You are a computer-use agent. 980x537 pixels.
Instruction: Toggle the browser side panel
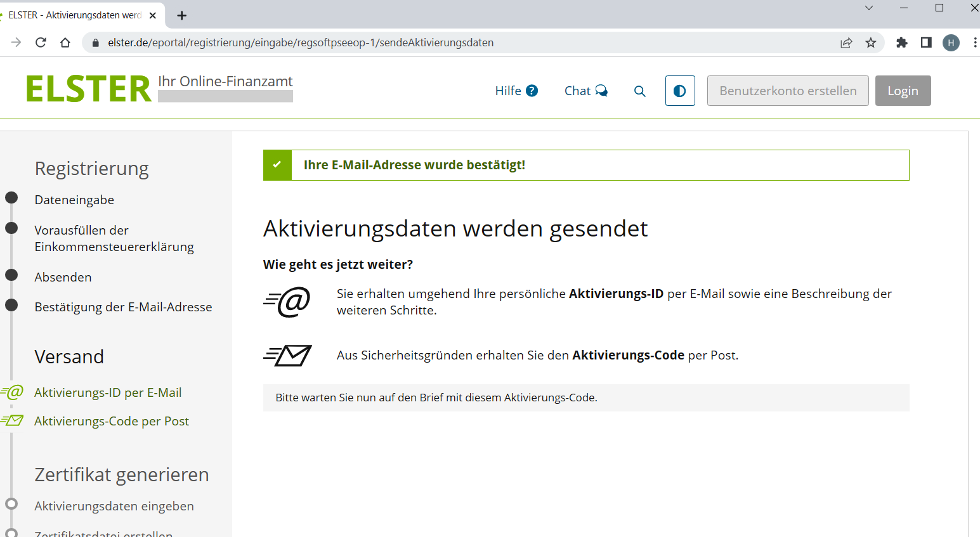pos(925,42)
